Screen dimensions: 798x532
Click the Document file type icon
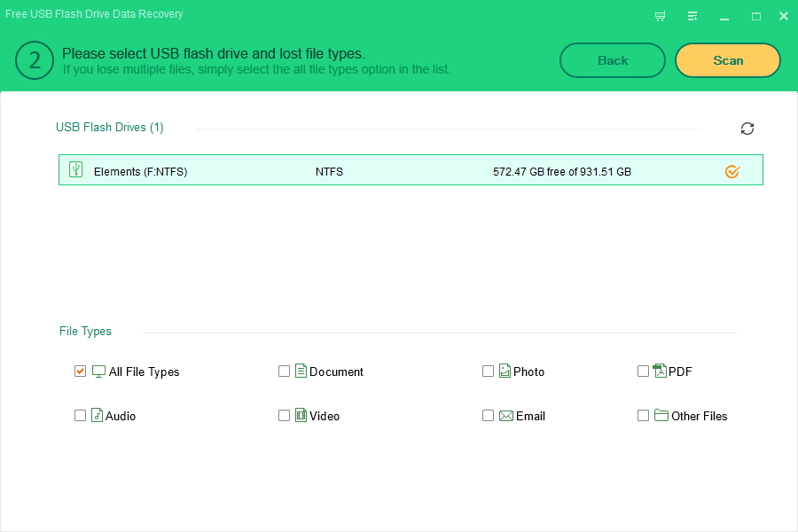click(x=301, y=371)
